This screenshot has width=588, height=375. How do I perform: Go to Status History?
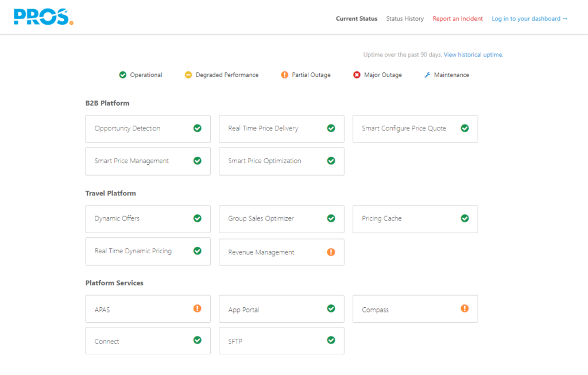click(405, 19)
